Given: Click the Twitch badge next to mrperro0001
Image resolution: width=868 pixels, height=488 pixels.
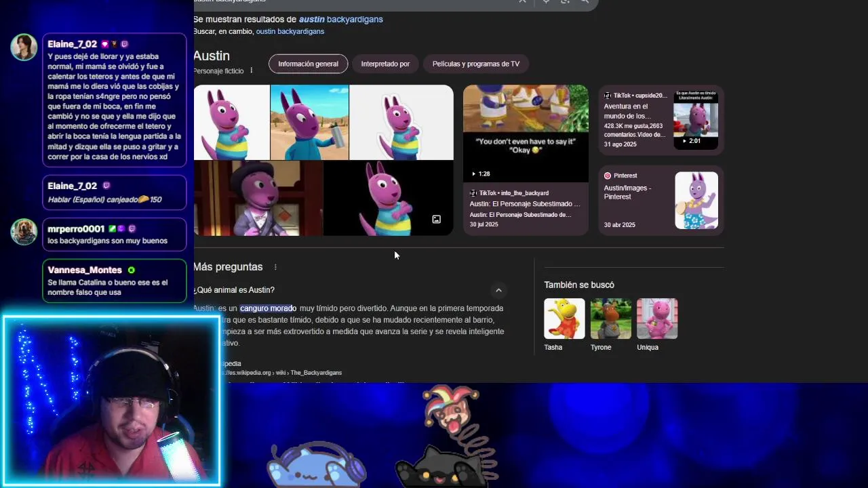Looking at the screenshot, I should pos(132,229).
